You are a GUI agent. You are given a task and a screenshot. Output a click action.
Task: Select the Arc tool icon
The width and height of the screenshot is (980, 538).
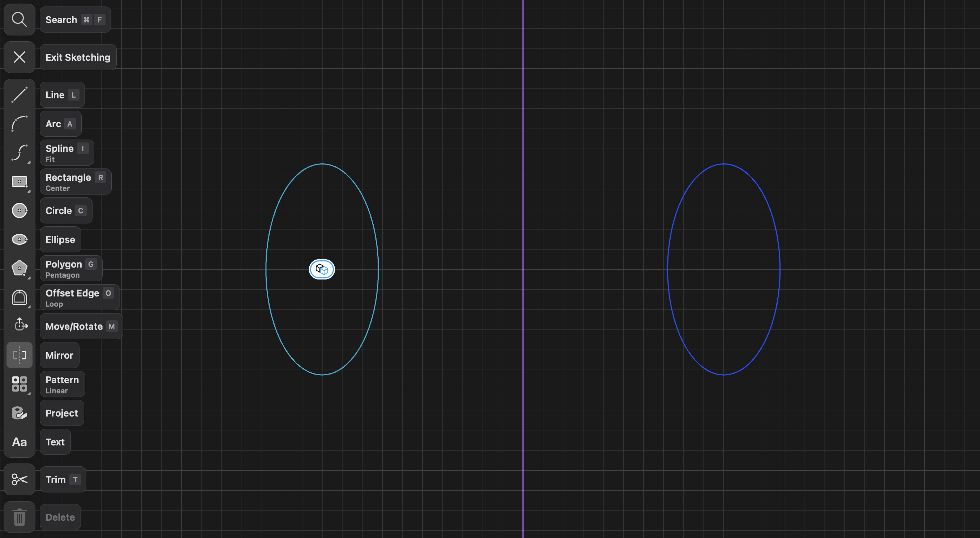tap(20, 124)
